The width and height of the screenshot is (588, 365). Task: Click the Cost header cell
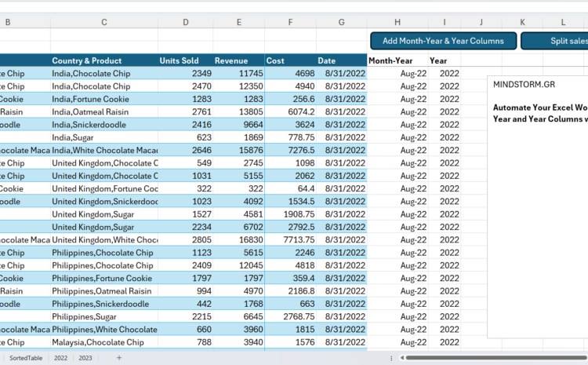291,60
